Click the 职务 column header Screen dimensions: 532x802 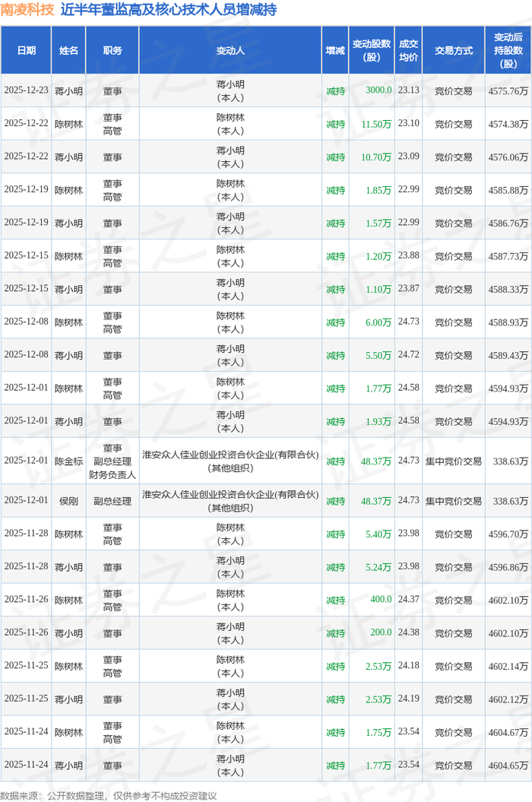112,50
